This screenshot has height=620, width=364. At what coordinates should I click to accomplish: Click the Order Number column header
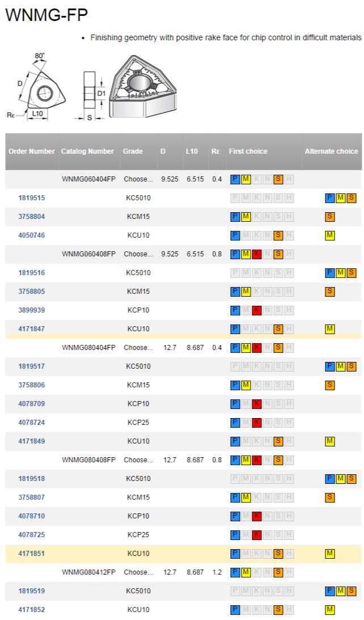coord(32,151)
